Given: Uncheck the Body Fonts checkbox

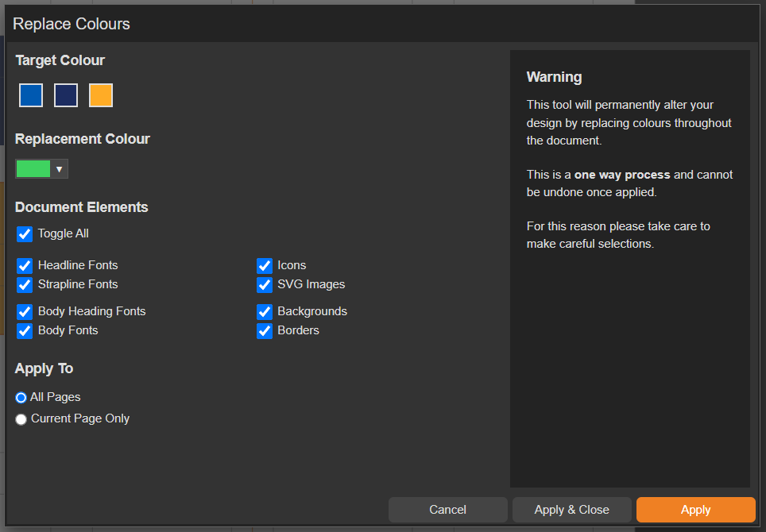Looking at the screenshot, I should 25,331.
